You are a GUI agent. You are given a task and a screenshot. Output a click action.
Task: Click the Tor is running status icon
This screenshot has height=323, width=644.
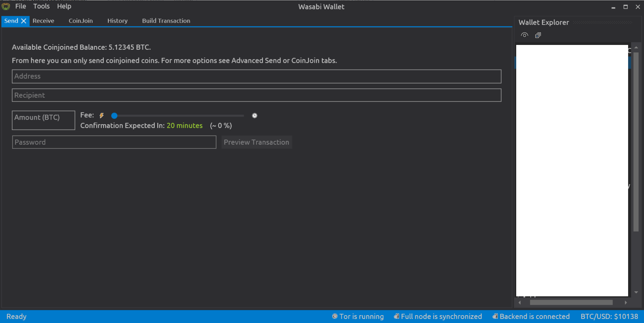point(335,316)
